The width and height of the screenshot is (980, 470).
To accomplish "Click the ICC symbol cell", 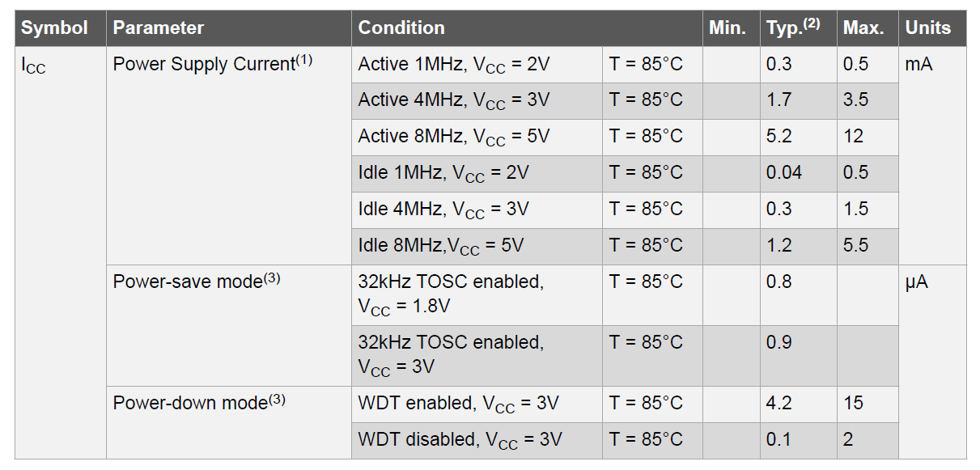I will coord(34,66).
